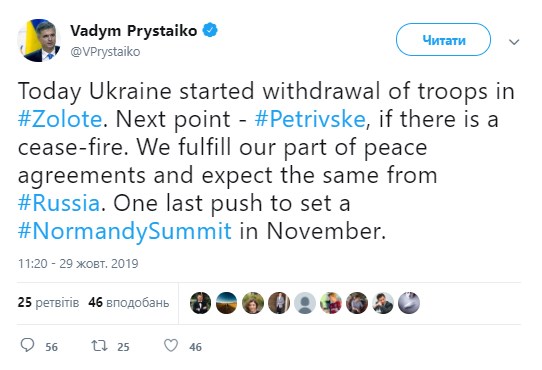
Task: View the 46 вподобань list
Action: click(x=129, y=303)
